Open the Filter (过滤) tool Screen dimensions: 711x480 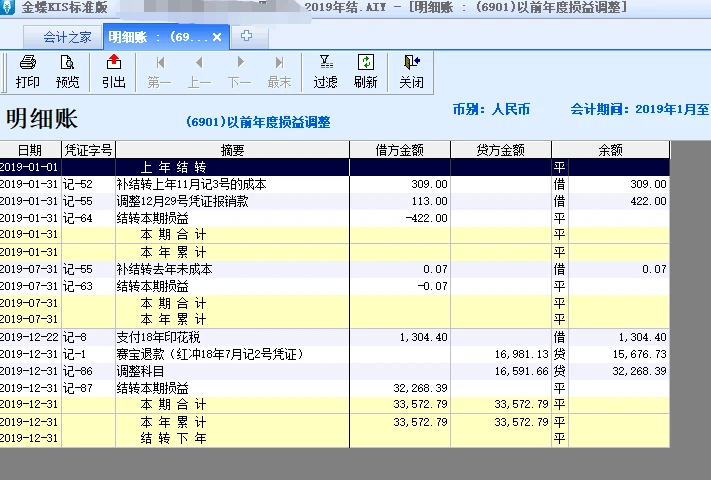point(326,72)
